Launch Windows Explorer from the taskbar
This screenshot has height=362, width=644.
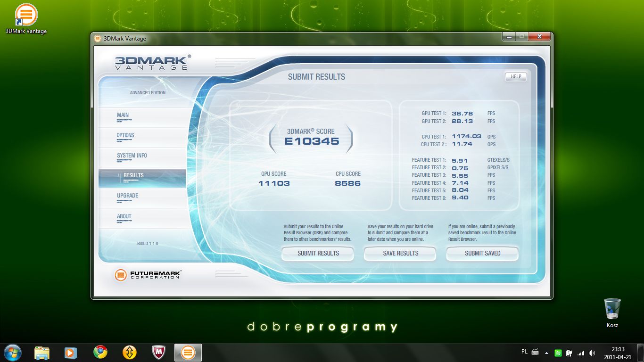pyautogui.click(x=41, y=353)
